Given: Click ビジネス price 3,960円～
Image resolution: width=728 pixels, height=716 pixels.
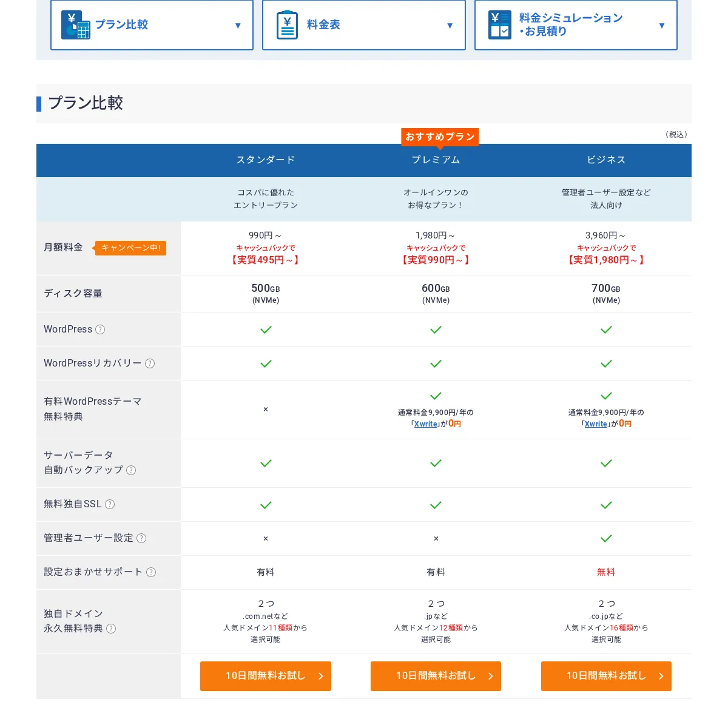Looking at the screenshot, I should tap(606, 235).
